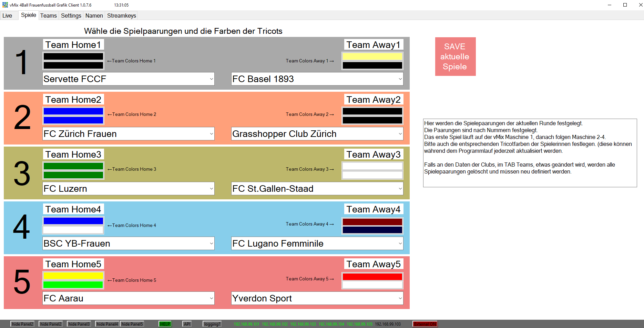Screen dimensions: 644x328
Task: Expand the Grasshopper Club Zürich dropdown
Action: (x=400, y=134)
